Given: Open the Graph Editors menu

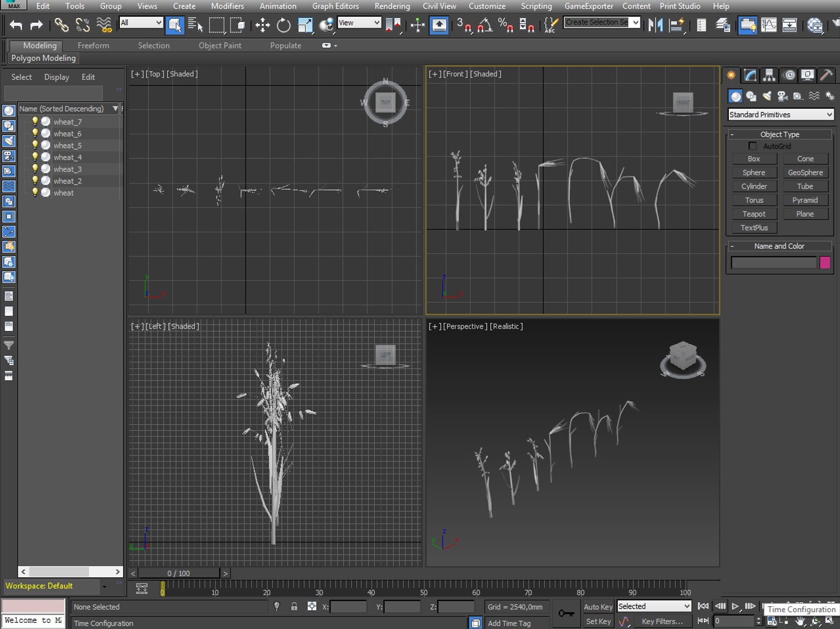Looking at the screenshot, I should point(336,6).
